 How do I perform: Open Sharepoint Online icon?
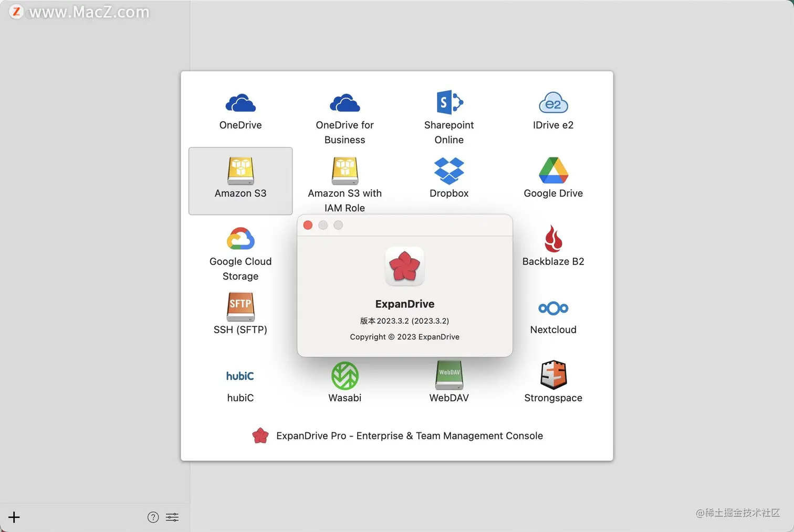450,102
